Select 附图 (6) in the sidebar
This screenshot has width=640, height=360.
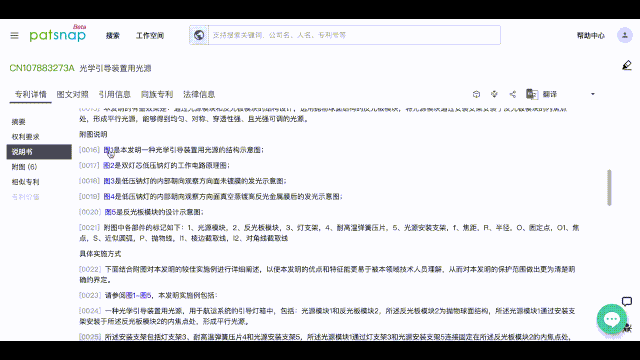click(x=24, y=167)
